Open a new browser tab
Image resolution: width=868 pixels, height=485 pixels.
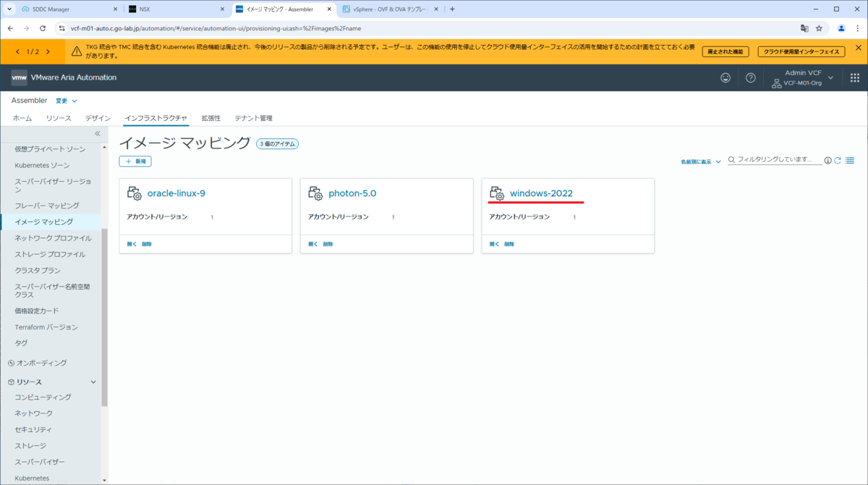(x=452, y=9)
